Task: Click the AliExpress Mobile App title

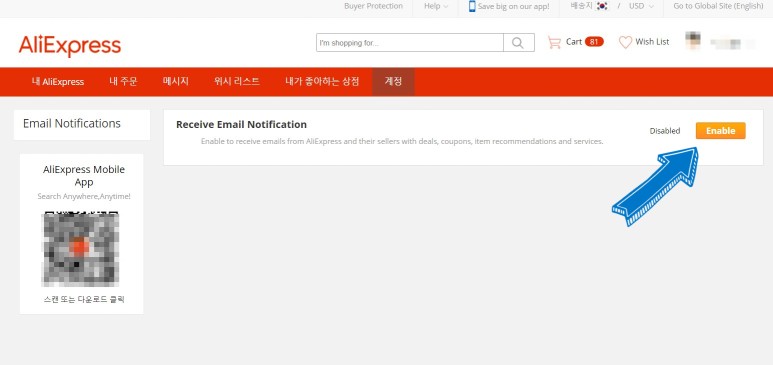Action: (x=84, y=176)
